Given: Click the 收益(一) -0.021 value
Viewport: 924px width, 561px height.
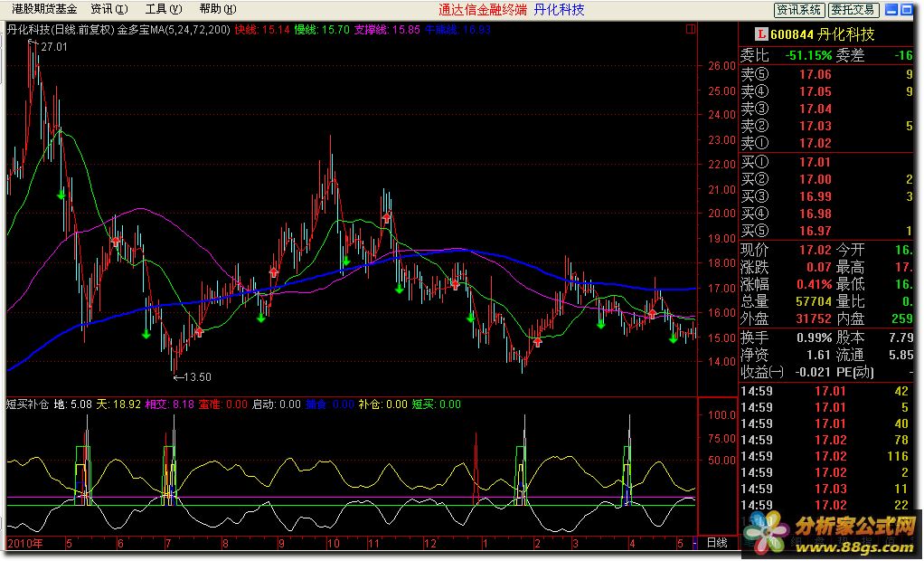Looking at the screenshot, I should coord(813,372).
